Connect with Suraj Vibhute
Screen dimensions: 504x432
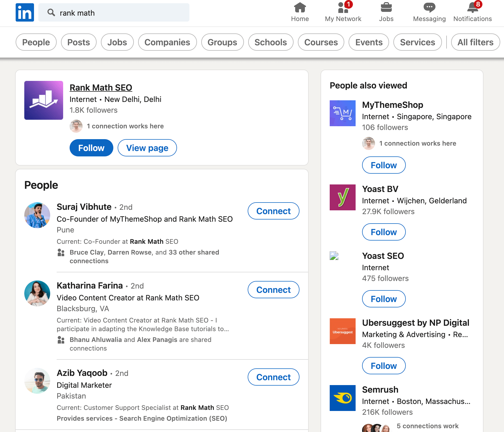coord(274,211)
